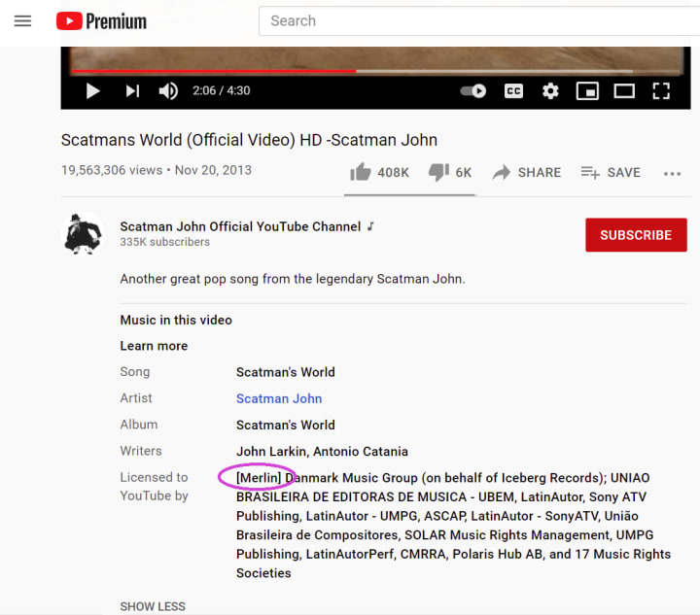Open the three-dot more actions menu
The width and height of the screenshot is (700, 615).
tap(672, 174)
